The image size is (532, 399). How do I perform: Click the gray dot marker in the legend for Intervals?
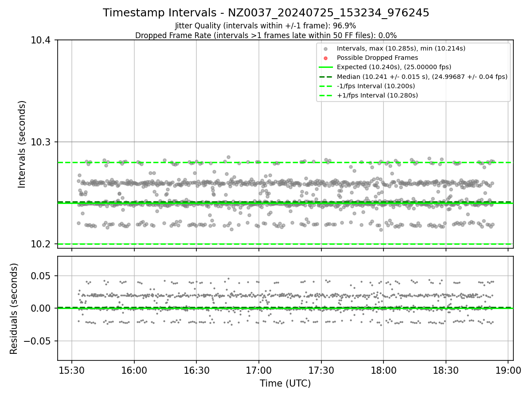[x=326, y=49]
